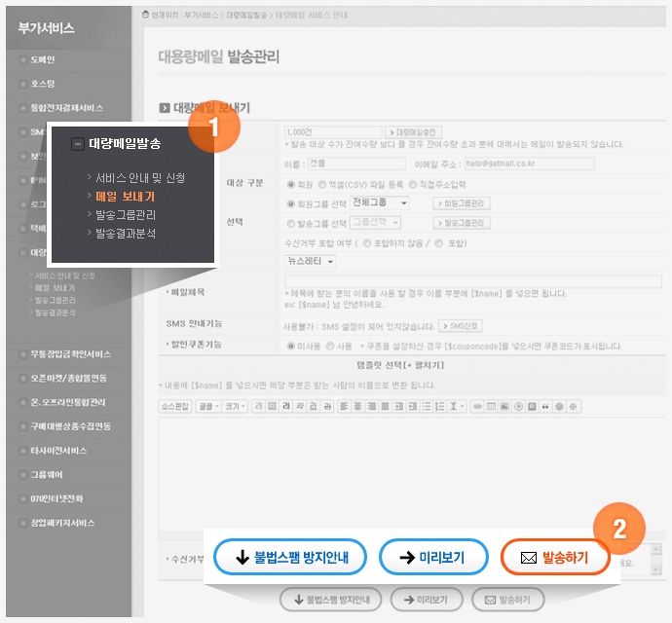Image resolution: width=672 pixels, height=623 pixels.
Task: Select the 직접주소입력 radio button
Action: (x=413, y=184)
